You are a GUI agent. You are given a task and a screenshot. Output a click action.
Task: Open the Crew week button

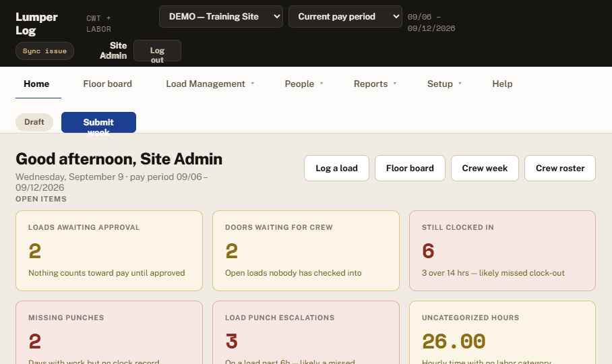pos(485,168)
